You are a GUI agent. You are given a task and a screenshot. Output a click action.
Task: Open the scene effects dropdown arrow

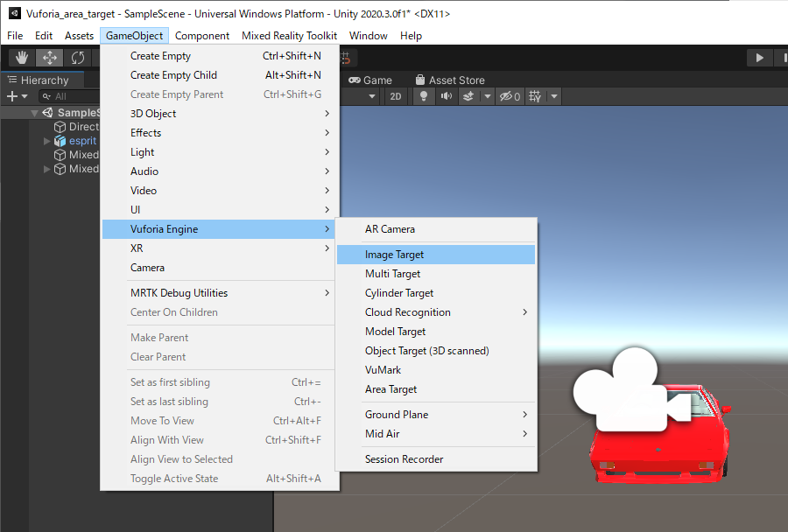pyautogui.click(x=486, y=96)
